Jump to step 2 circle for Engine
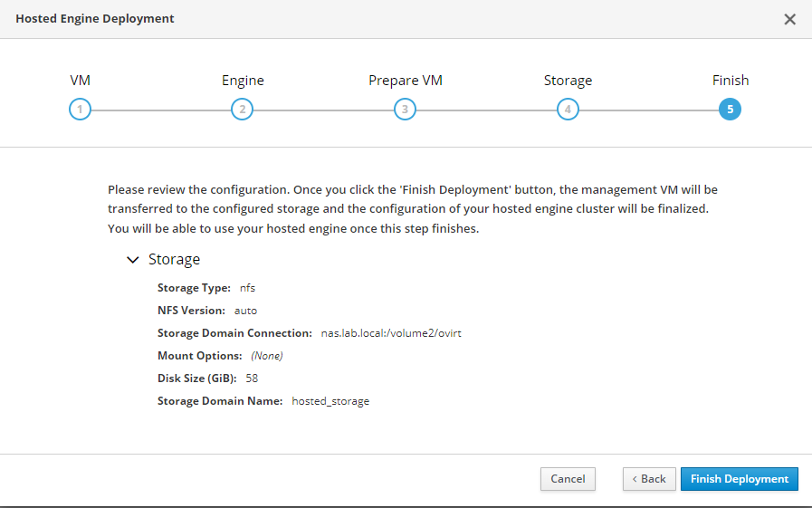The width and height of the screenshot is (812, 508). click(242, 110)
